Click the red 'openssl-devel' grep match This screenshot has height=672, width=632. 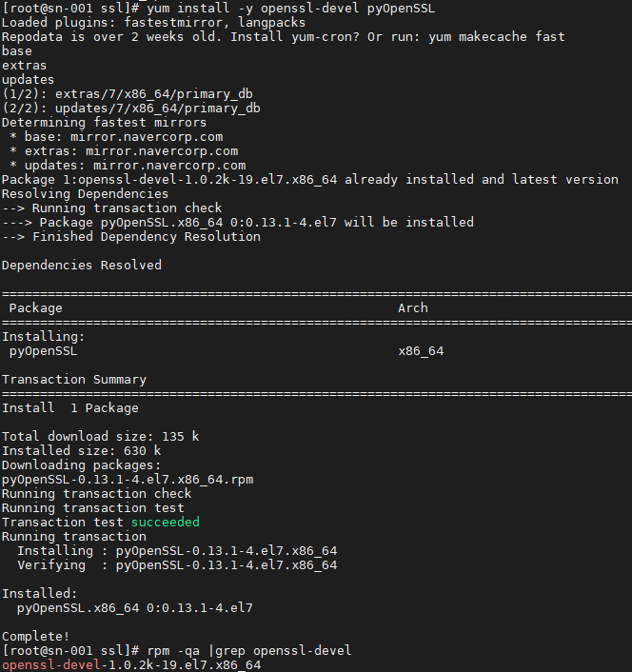pyautogui.click(x=51, y=665)
